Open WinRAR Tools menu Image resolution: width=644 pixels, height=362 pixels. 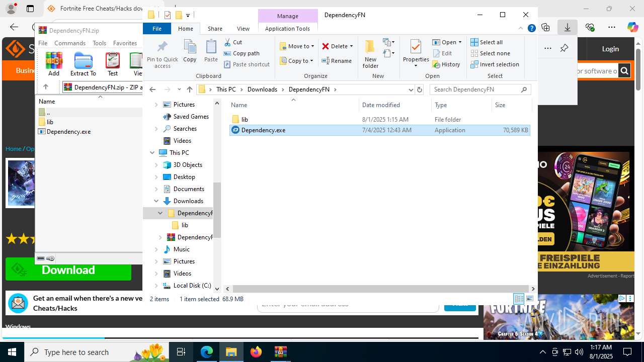tap(99, 43)
